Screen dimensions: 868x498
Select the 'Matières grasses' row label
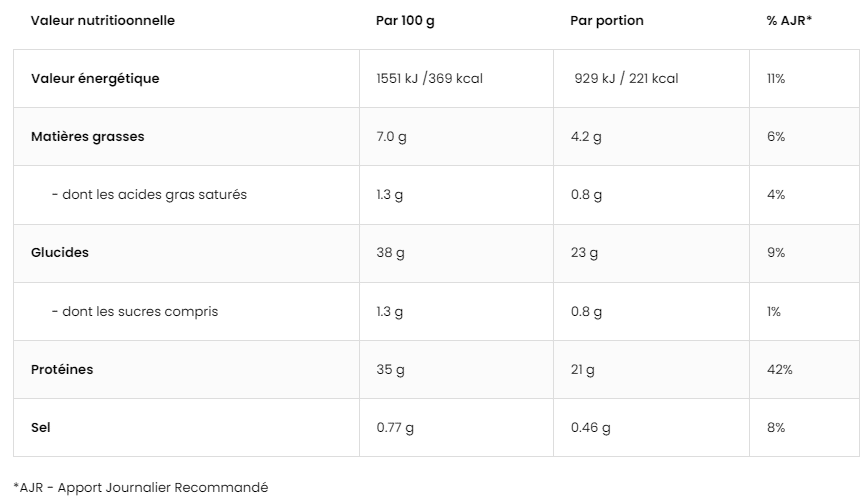coord(87,137)
